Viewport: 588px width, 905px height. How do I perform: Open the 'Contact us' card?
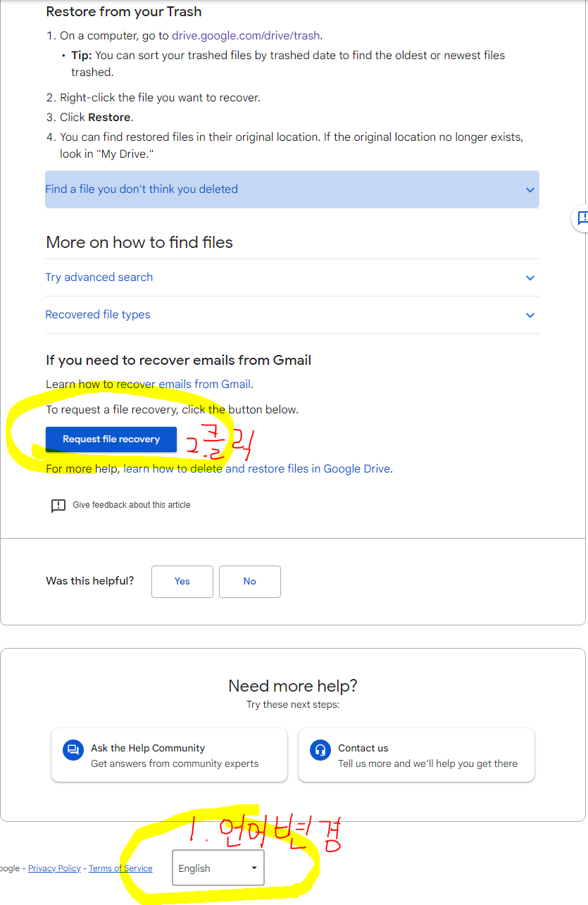tap(416, 755)
